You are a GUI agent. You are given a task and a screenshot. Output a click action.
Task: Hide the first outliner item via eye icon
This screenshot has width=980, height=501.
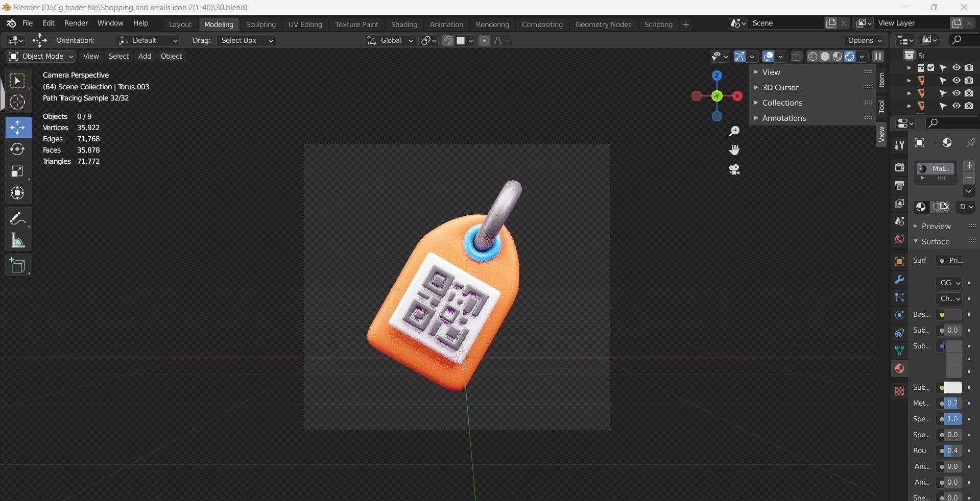pyautogui.click(x=957, y=68)
